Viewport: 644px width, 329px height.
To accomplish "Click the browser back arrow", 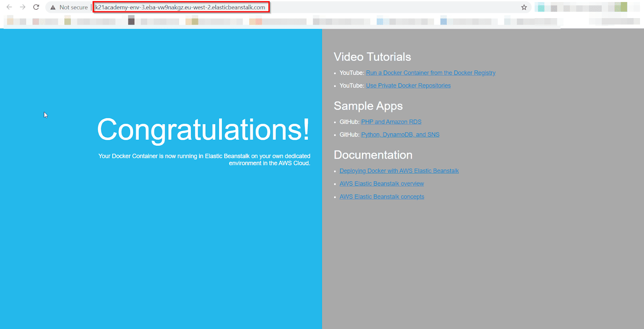I will click(x=9, y=7).
